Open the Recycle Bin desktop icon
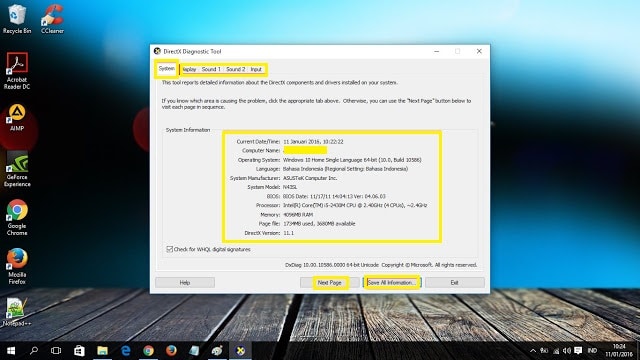 pyautogui.click(x=16, y=19)
